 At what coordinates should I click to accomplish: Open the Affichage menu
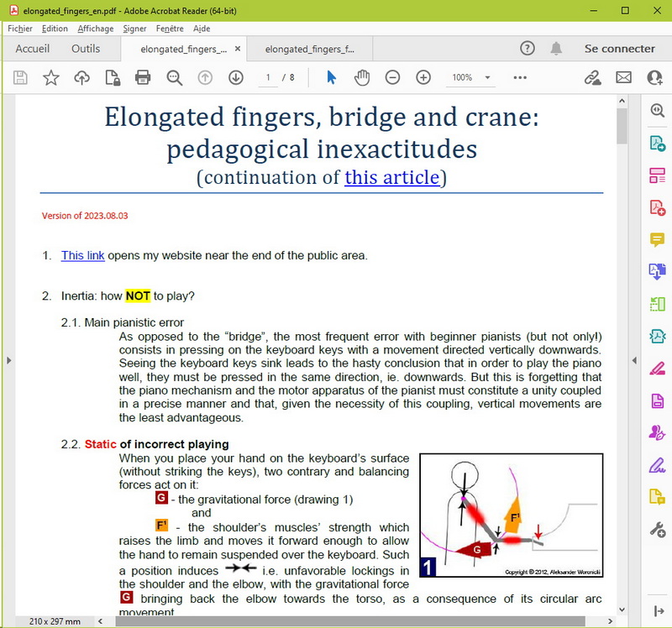coord(95,29)
